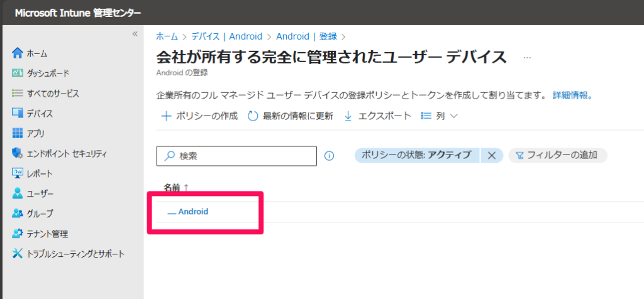644x299 pixels.
Task: Click エクスポート button
Action: 377,116
